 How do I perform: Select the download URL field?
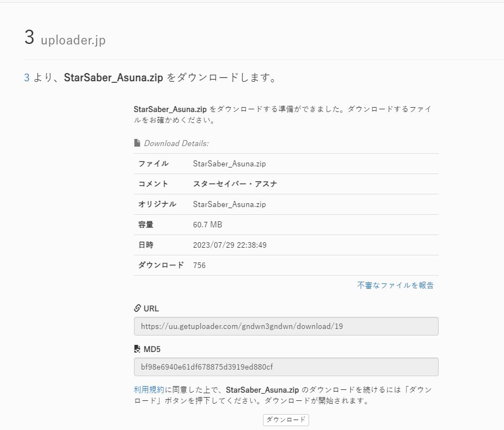286,326
